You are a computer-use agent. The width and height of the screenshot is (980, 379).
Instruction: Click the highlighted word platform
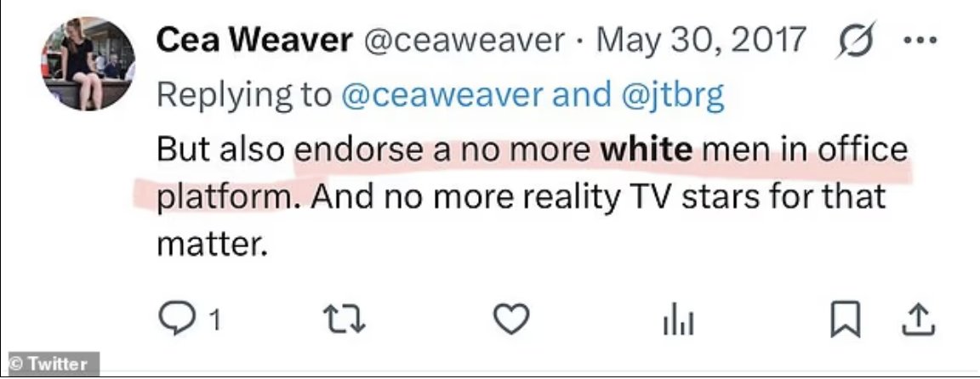click(223, 197)
